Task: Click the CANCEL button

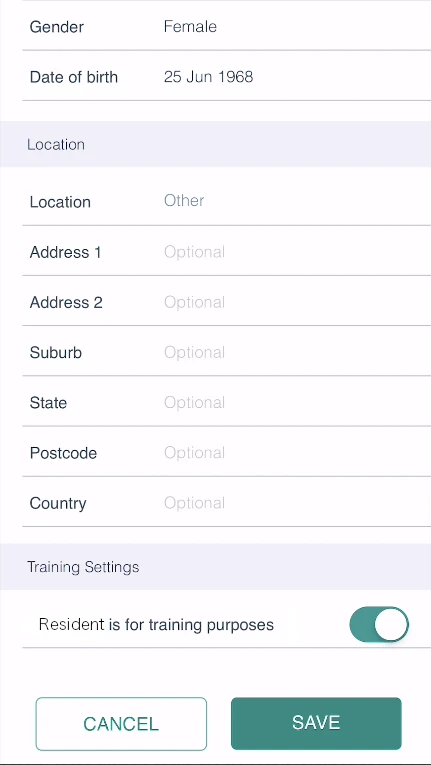Action: 121,724
